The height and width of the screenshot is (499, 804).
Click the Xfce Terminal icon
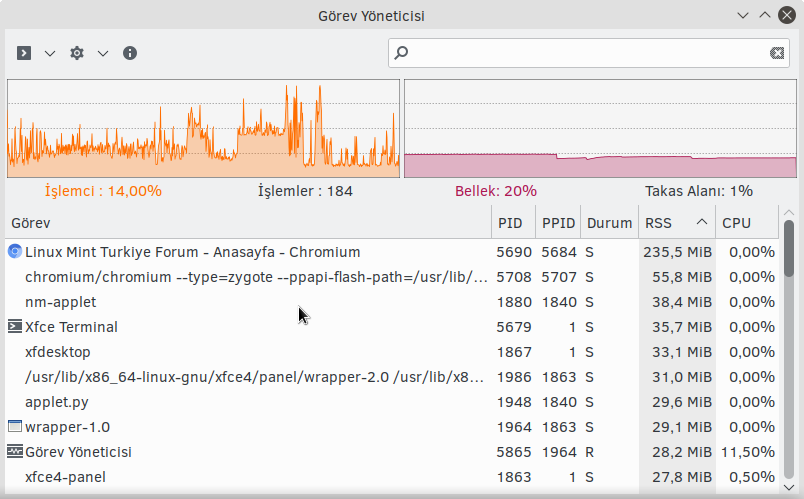coord(15,327)
